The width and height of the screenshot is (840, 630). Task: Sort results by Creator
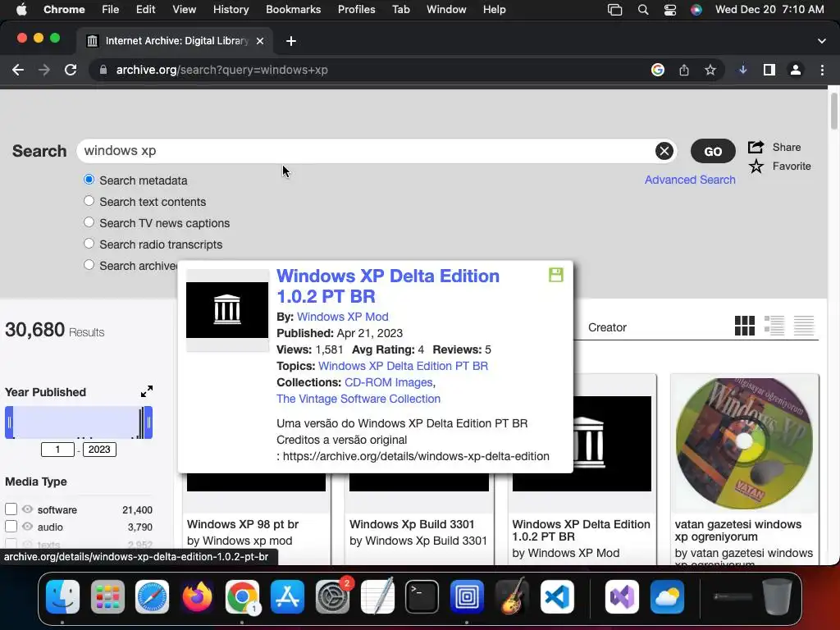(x=607, y=327)
